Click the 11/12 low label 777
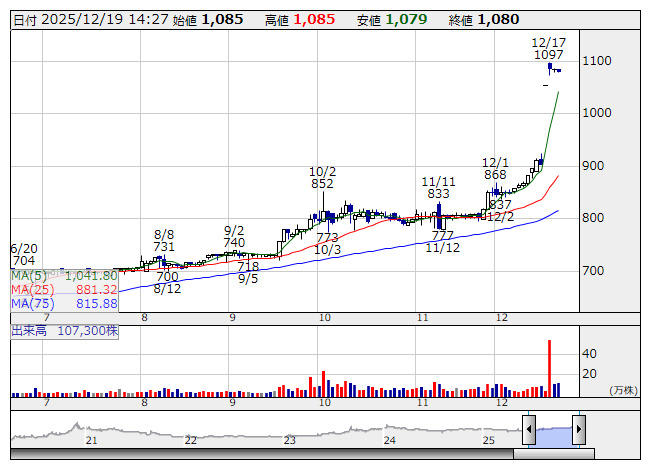 pyautogui.click(x=442, y=235)
